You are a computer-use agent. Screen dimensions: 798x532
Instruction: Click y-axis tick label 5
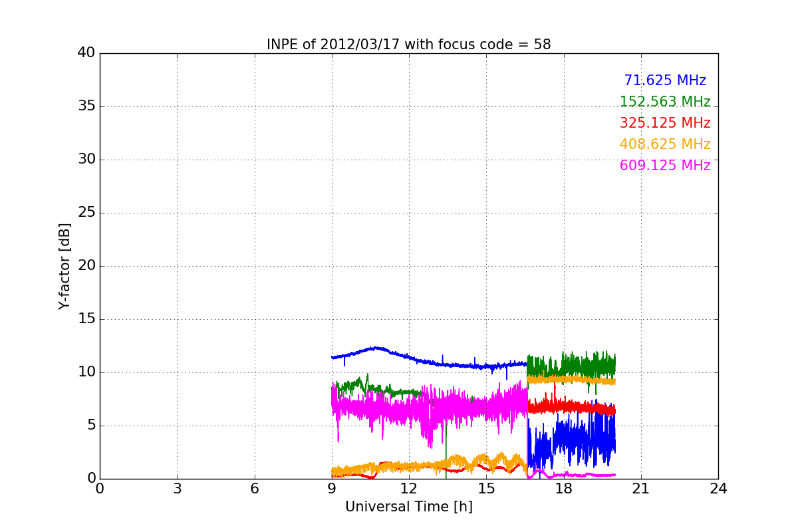click(x=90, y=426)
